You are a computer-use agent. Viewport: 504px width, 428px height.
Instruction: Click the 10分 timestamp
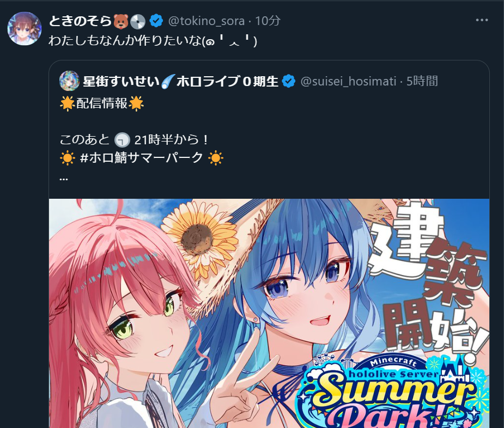click(x=268, y=21)
